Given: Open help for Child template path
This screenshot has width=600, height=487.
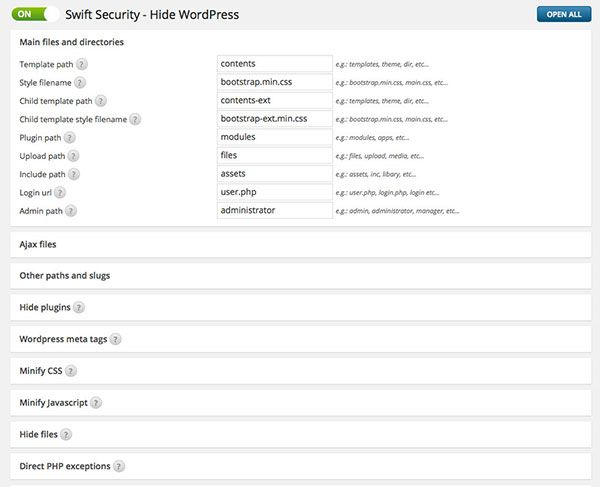Looking at the screenshot, I should pyautogui.click(x=101, y=101).
